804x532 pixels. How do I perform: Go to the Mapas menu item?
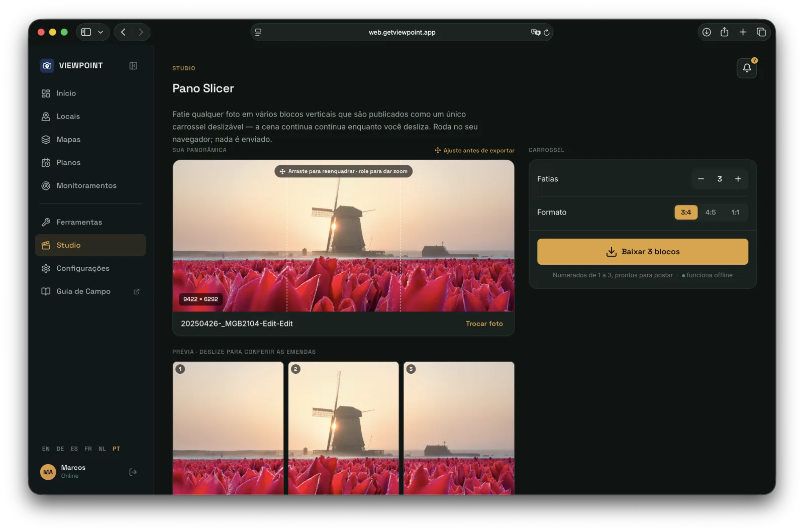pyautogui.click(x=90, y=140)
